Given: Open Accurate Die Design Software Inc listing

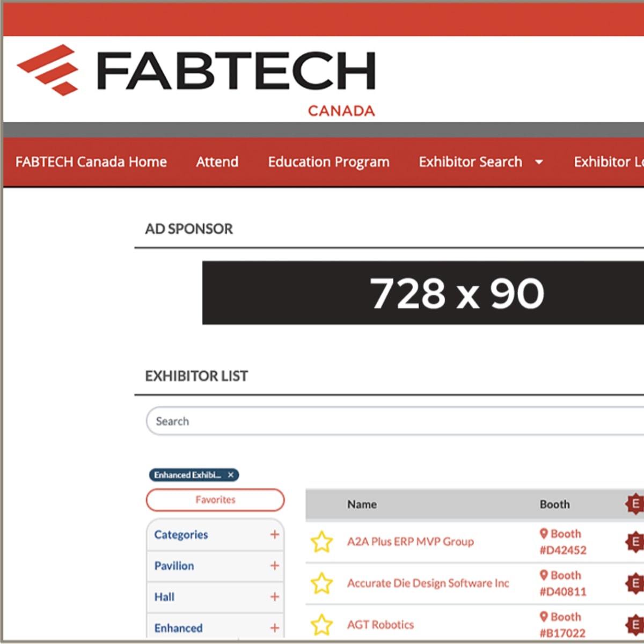Looking at the screenshot, I should pos(428,583).
